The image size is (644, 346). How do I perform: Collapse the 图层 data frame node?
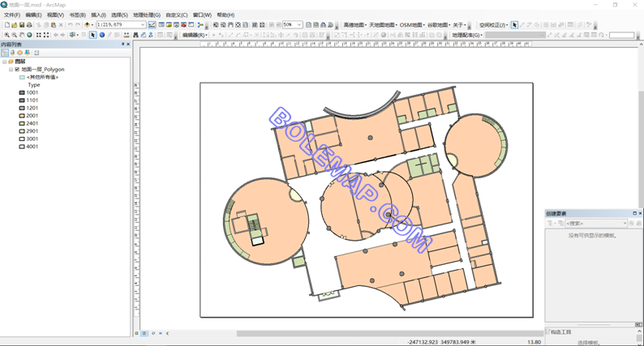tap(5, 62)
